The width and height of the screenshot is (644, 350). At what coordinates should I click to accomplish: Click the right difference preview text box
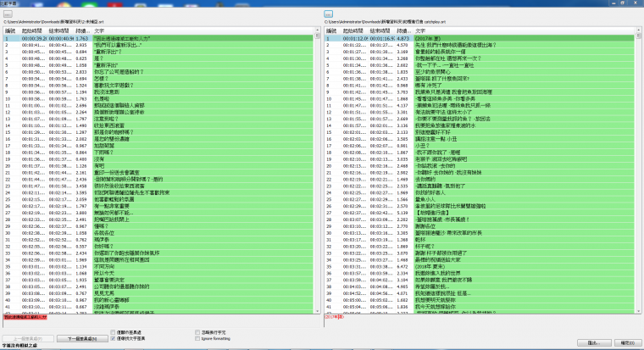(x=483, y=321)
